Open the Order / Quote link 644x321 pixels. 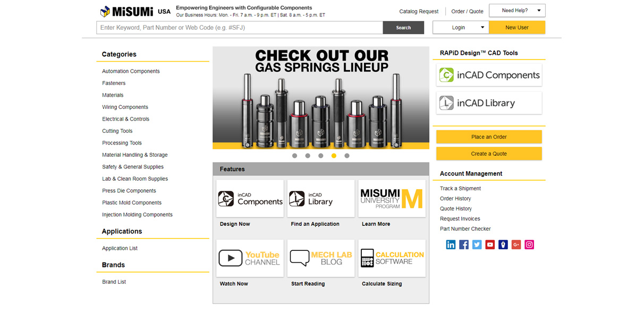[x=467, y=11]
